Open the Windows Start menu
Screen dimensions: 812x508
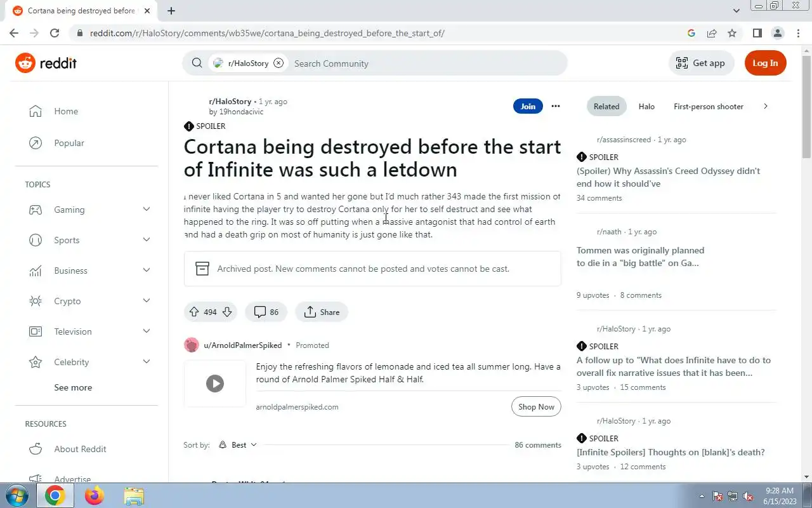pos(17,495)
